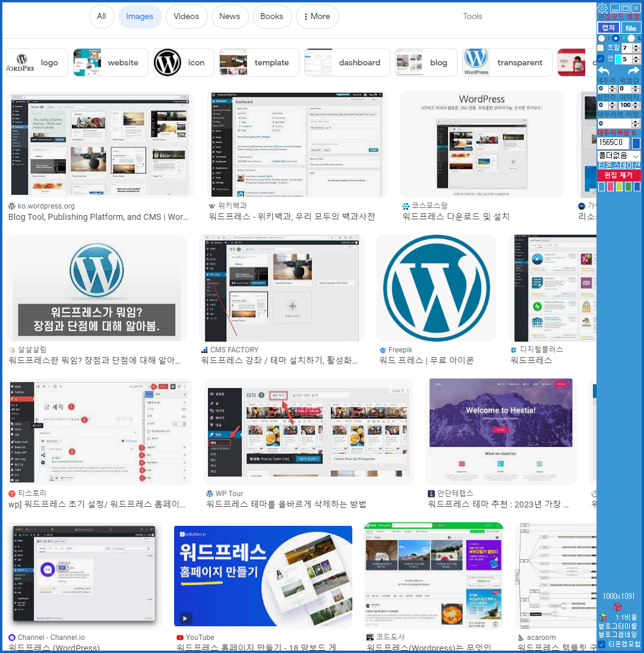
Task: Open the capture tool settings gear
Action: (x=602, y=8)
